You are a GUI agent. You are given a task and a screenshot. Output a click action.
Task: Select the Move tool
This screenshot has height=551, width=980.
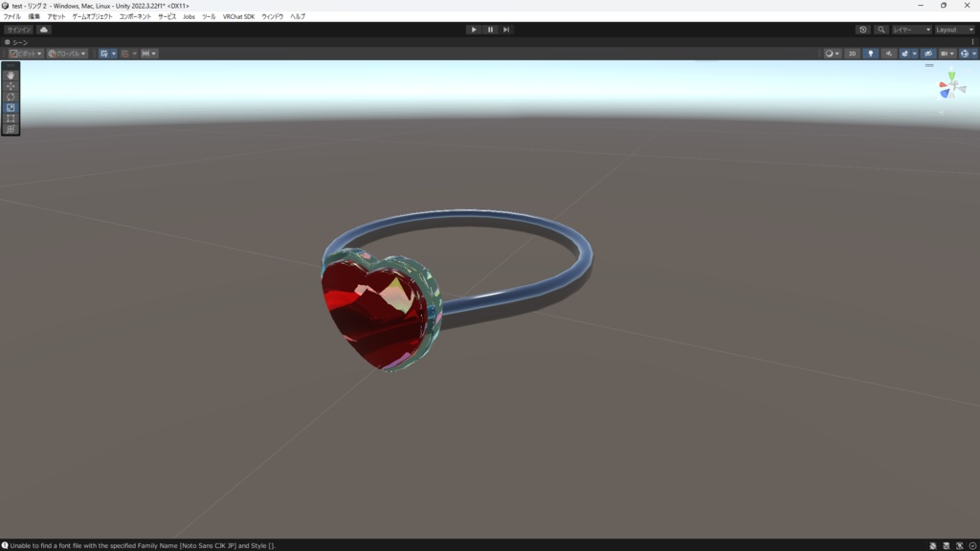[x=11, y=86]
